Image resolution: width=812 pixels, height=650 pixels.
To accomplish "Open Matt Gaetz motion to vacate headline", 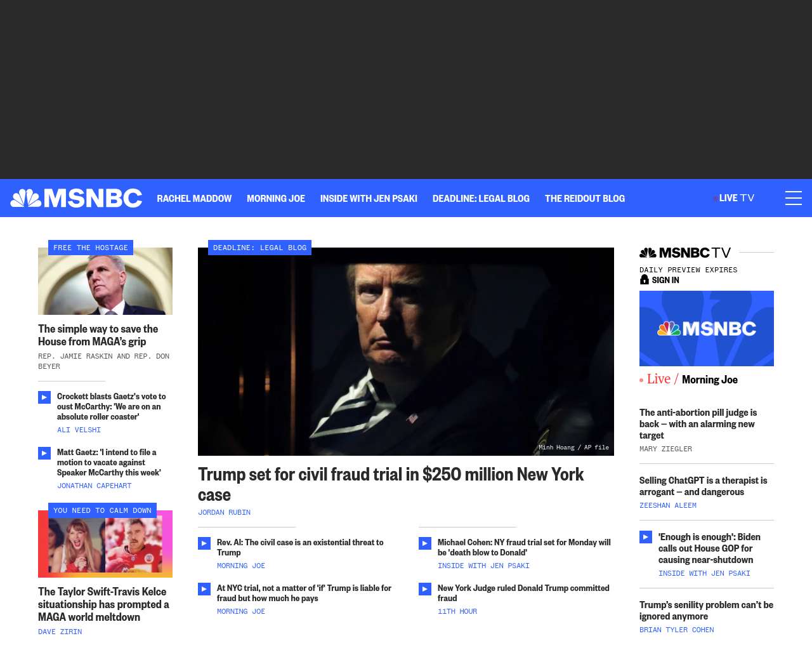I will (109, 462).
